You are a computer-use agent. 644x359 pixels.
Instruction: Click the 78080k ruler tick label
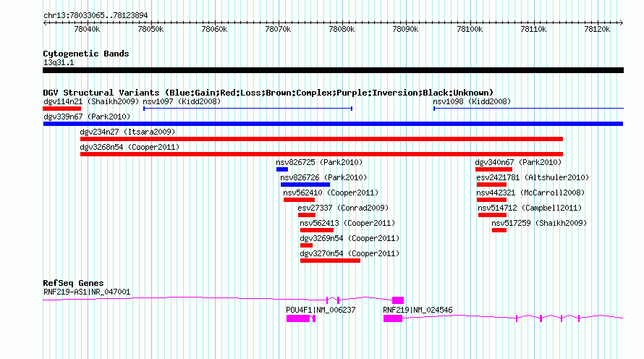pyautogui.click(x=342, y=29)
